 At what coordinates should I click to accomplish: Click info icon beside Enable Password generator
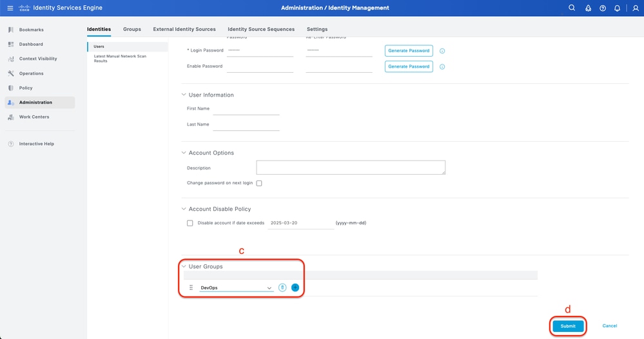click(442, 66)
